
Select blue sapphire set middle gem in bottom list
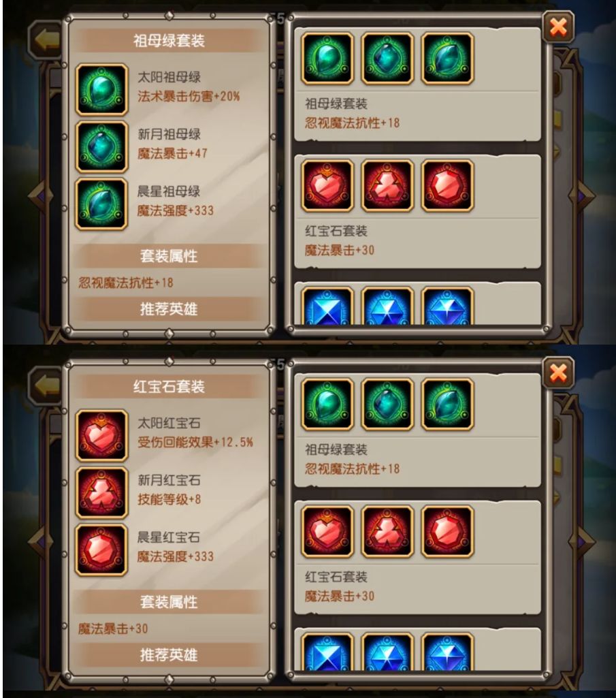click(x=387, y=652)
